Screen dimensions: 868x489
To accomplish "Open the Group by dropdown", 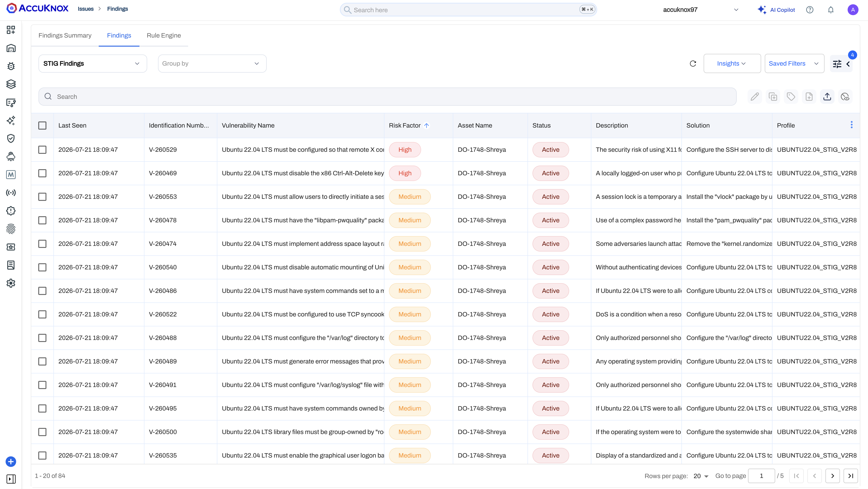I will (212, 64).
